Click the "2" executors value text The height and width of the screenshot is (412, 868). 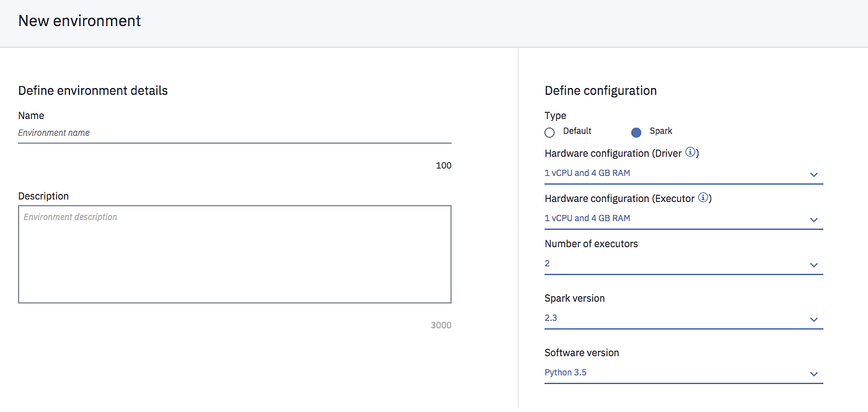[x=547, y=263]
